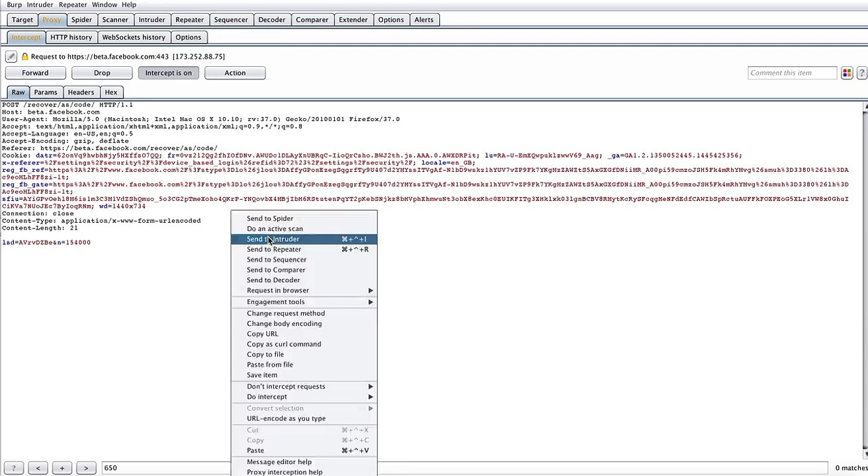
Task: Select Send to Comparer entry
Action: coord(304,270)
